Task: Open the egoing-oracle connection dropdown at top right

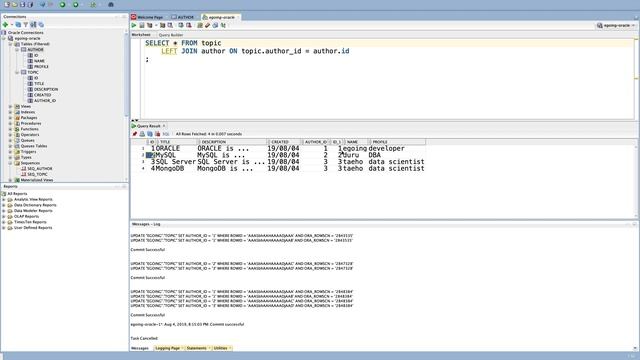Action: click(x=616, y=25)
